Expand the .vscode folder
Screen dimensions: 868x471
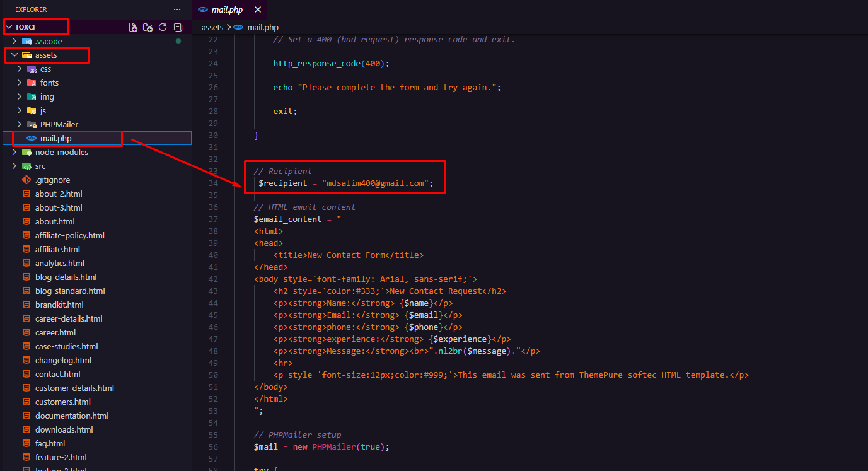tap(14, 41)
